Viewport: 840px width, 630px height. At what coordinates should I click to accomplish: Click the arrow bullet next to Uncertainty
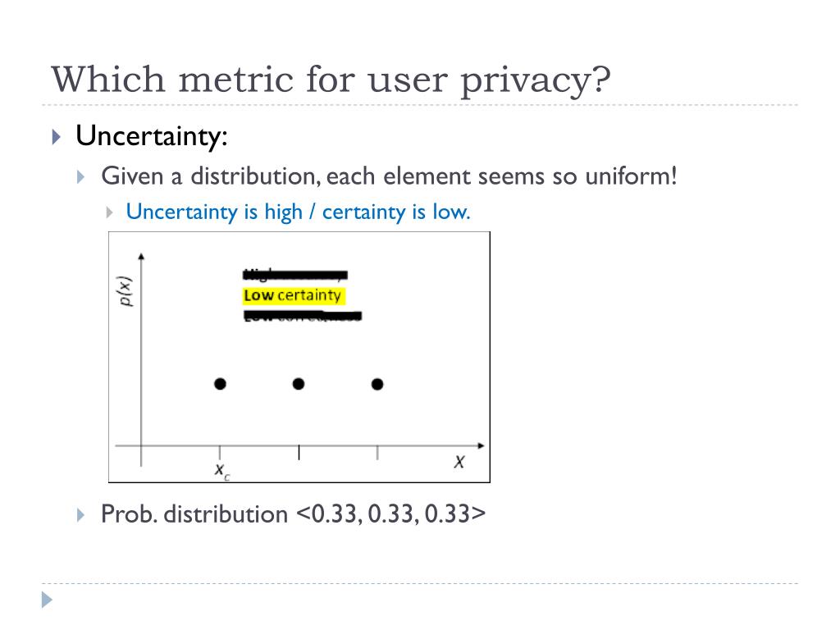point(57,137)
